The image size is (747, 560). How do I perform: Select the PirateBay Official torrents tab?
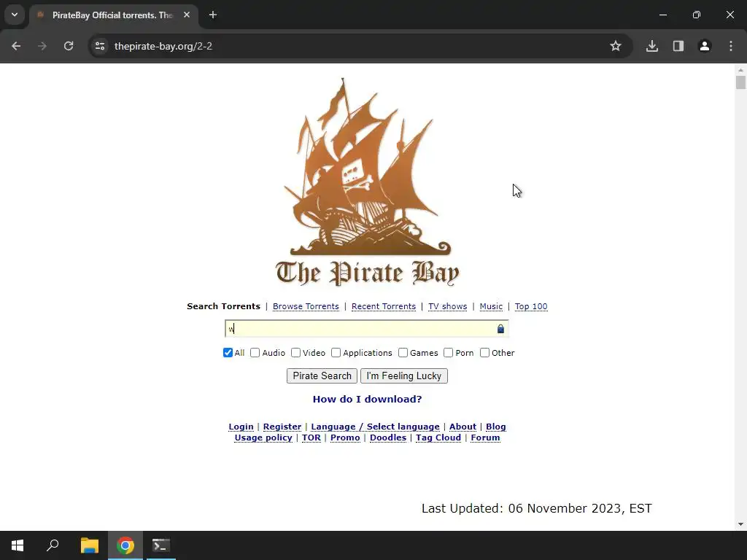113,15
